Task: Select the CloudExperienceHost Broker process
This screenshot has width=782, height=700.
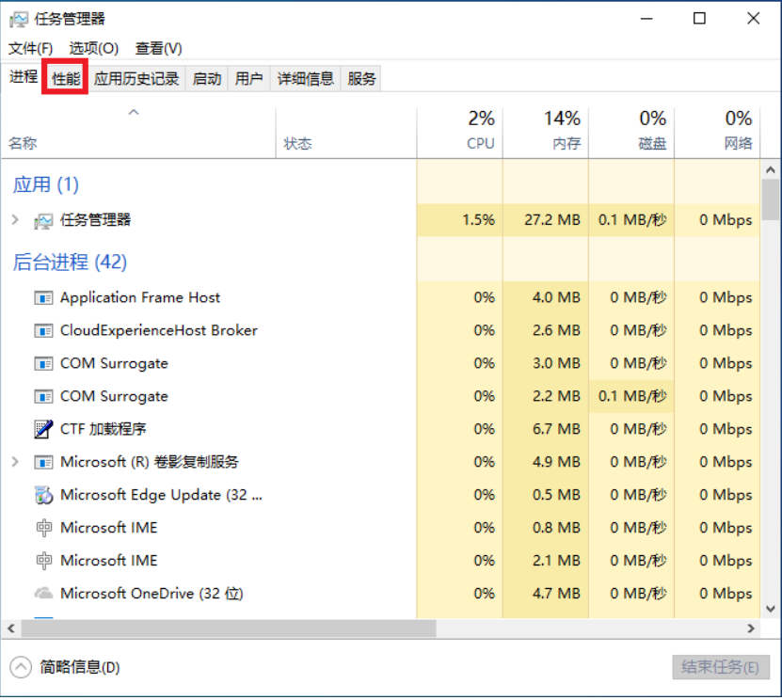Action: tap(381, 331)
